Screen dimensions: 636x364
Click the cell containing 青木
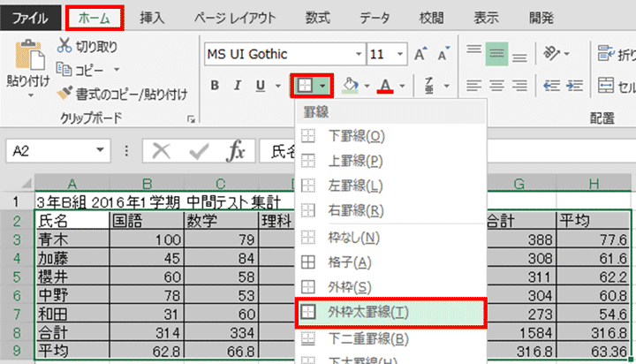(x=72, y=239)
